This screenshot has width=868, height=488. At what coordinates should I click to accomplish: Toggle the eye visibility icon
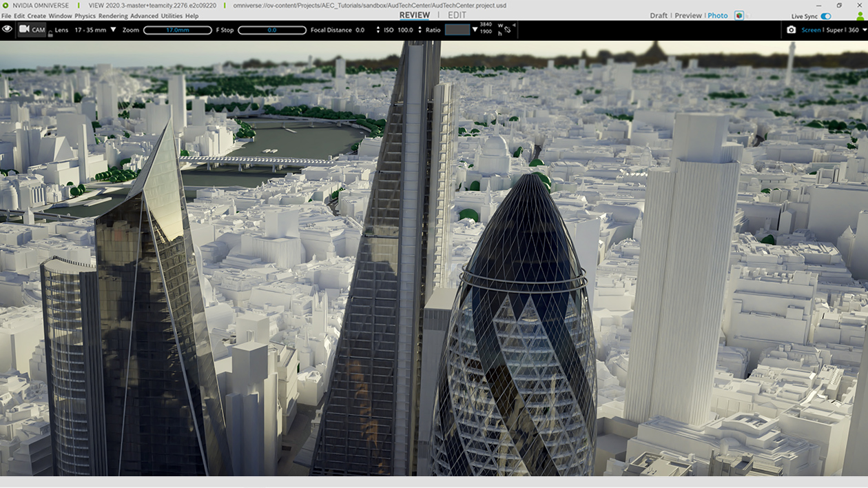pos(8,29)
